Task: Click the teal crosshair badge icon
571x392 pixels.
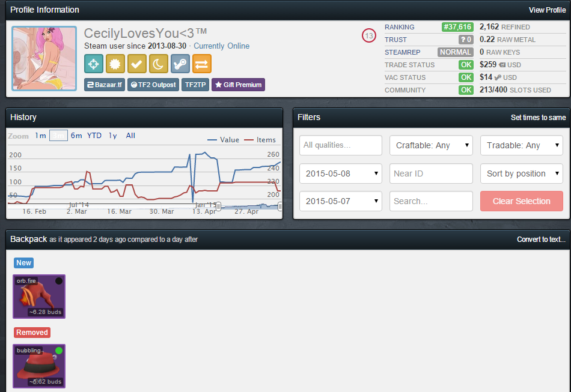Action: coord(94,64)
